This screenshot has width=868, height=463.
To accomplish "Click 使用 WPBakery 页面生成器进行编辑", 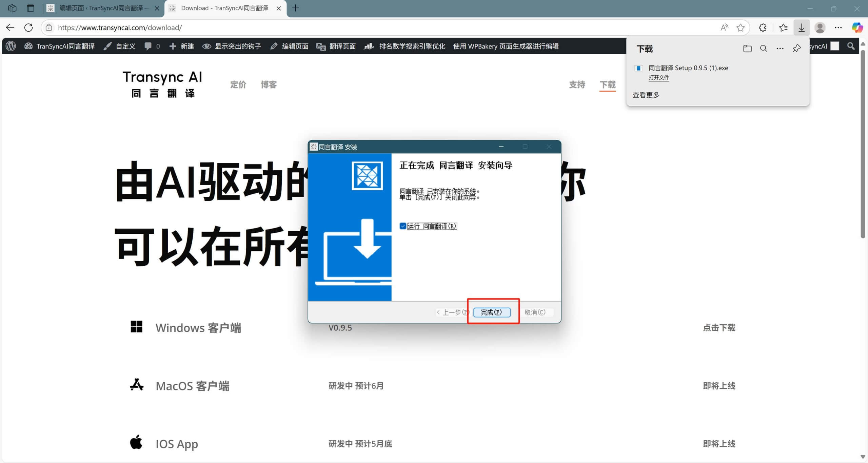I will (506, 46).
